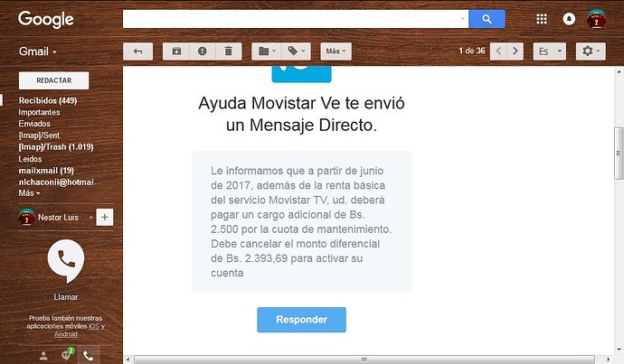Image resolution: width=624 pixels, height=364 pixels.
Task: Open the Leídos label
Action: click(30, 159)
